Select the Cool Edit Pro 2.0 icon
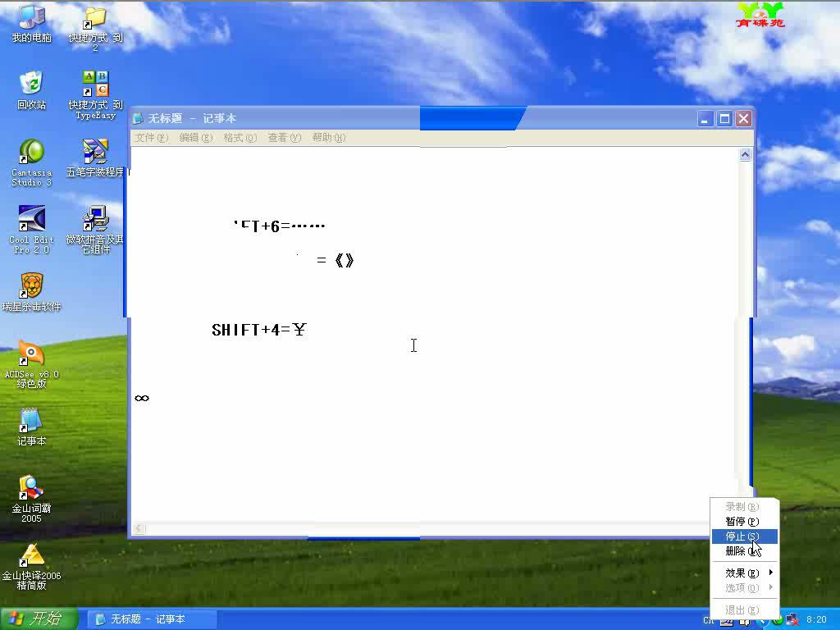The width and height of the screenshot is (840, 630). [x=32, y=230]
